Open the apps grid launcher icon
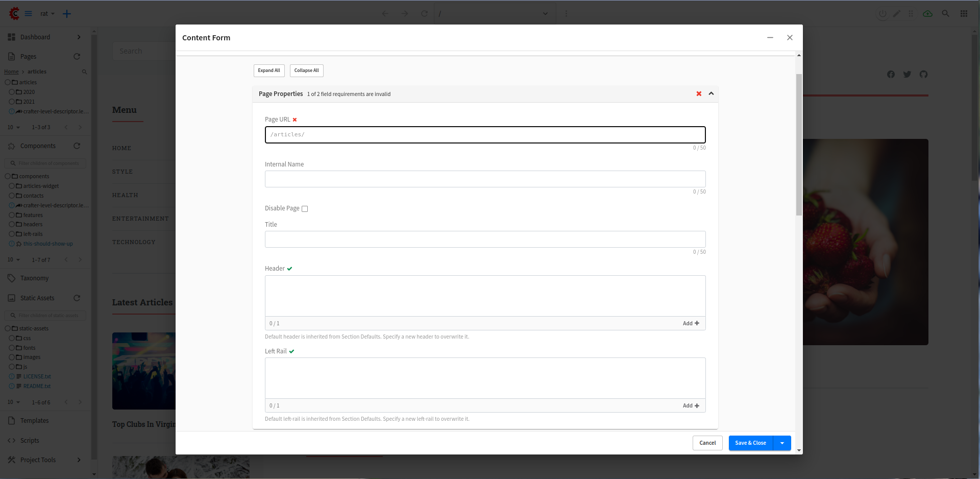 click(964, 13)
